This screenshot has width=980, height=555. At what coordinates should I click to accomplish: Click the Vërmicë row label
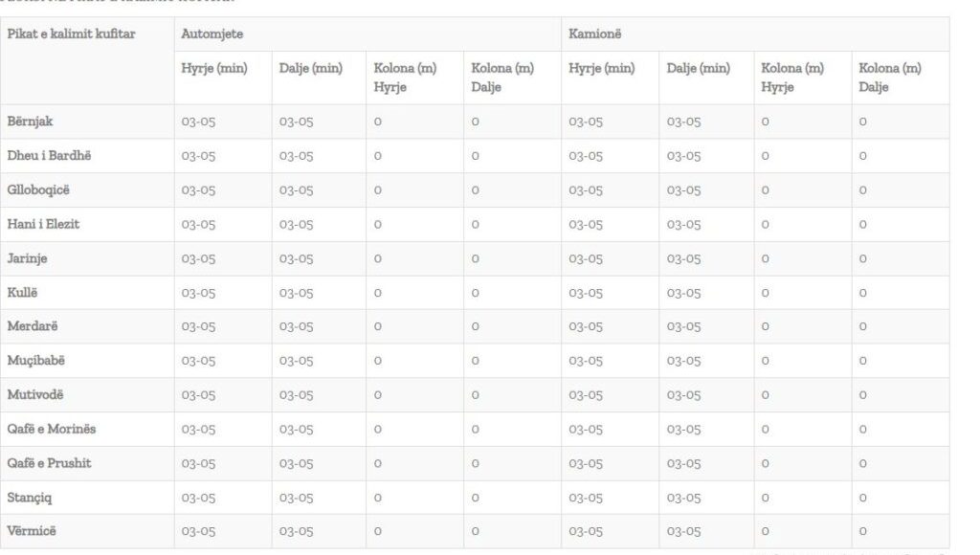pyautogui.click(x=32, y=531)
